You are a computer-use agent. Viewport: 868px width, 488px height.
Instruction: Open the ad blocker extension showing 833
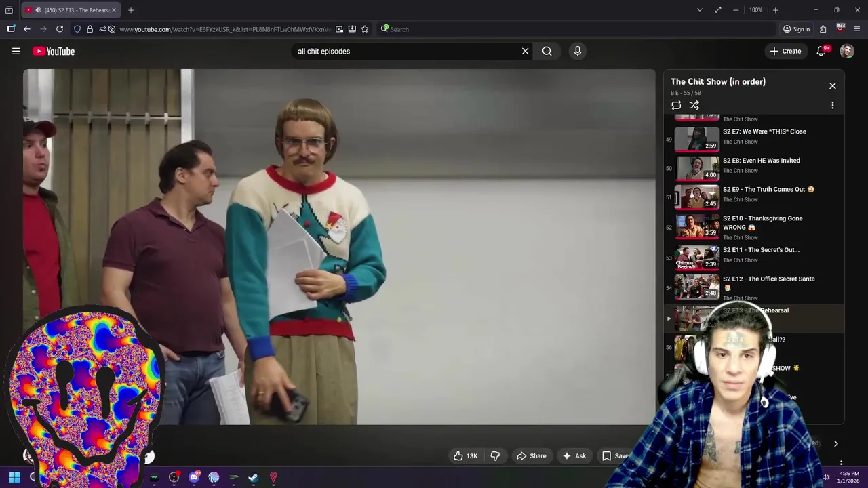[x=840, y=28]
